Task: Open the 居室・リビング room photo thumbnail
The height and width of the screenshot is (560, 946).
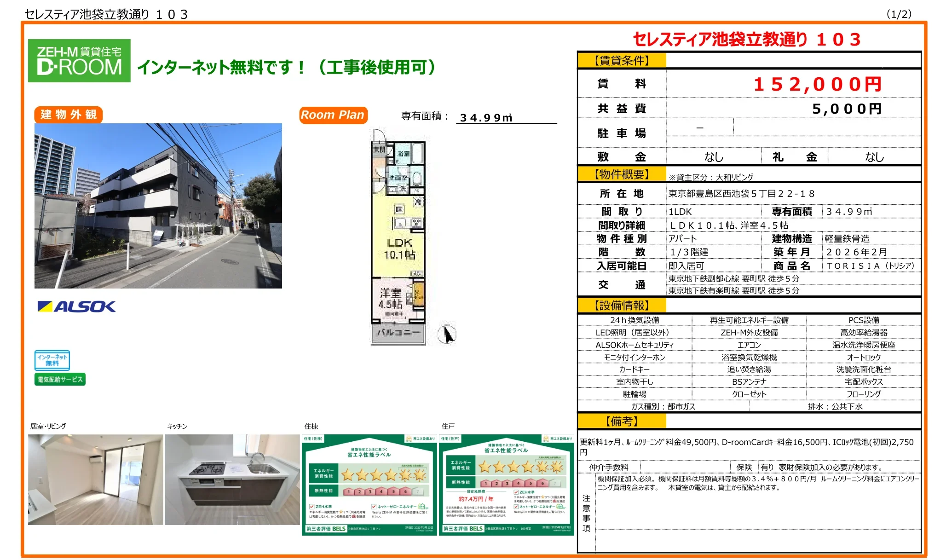Action: tap(95, 479)
